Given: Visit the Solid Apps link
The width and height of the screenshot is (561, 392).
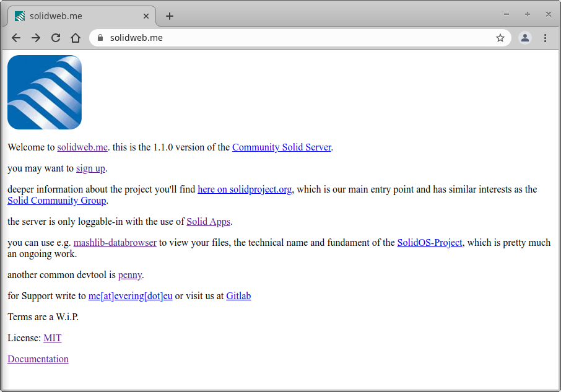Looking at the screenshot, I should 209,222.
